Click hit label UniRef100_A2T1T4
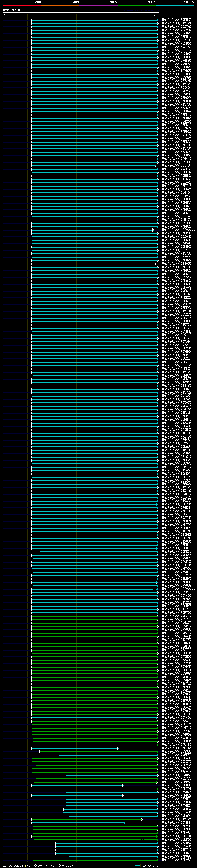The image size is (197, 868). pyautogui.click(x=176, y=50)
